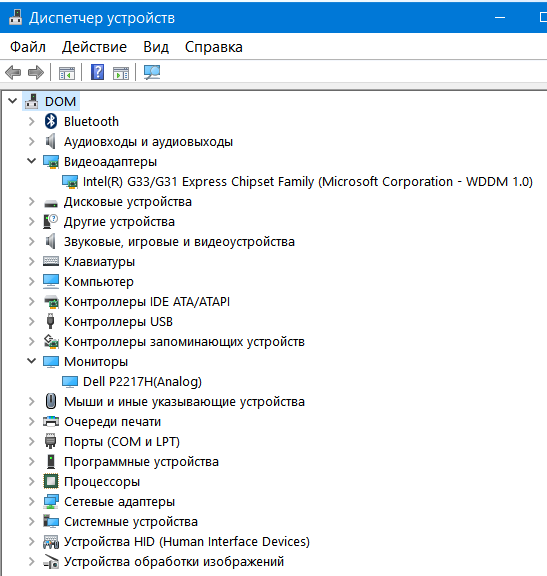
Task: Click the Очереди печати printer icon
Action: click(51, 421)
